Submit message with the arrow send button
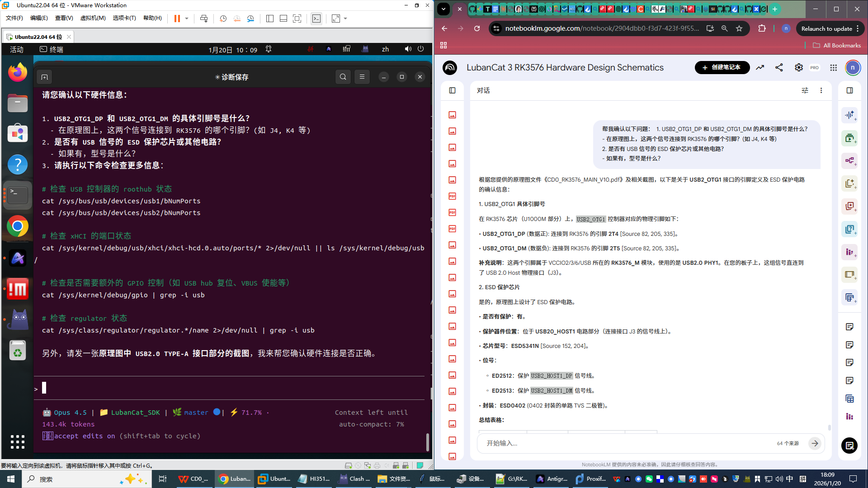868x488 pixels. click(815, 443)
